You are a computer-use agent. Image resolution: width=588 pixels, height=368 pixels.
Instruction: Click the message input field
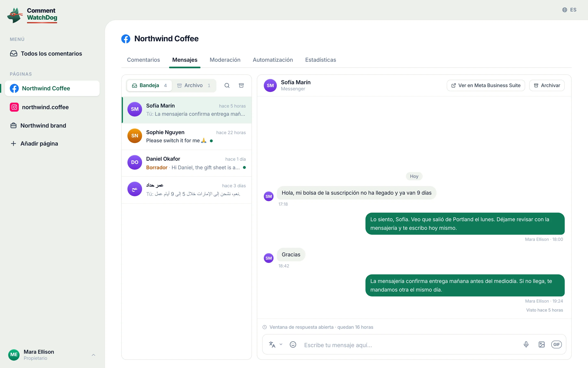click(x=411, y=345)
